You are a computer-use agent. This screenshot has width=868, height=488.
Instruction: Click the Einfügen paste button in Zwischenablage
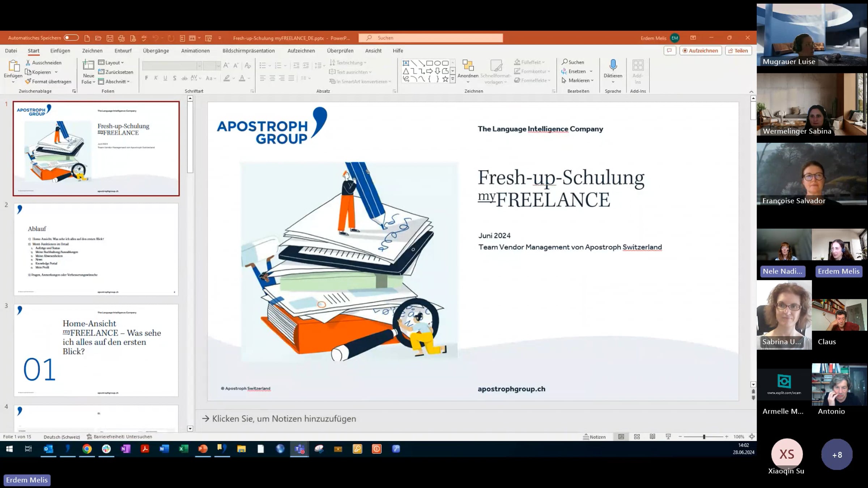(13, 72)
